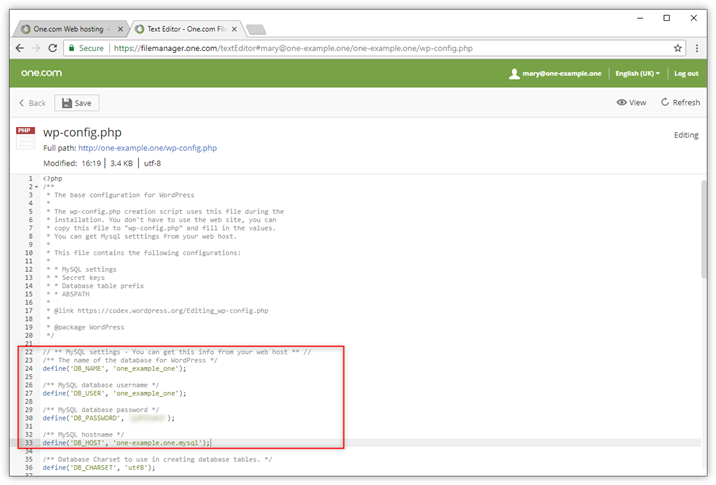Collapse the comment block fold arrow on line 2
The width and height of the screenshot is (716, 485).
click(37, 187)
